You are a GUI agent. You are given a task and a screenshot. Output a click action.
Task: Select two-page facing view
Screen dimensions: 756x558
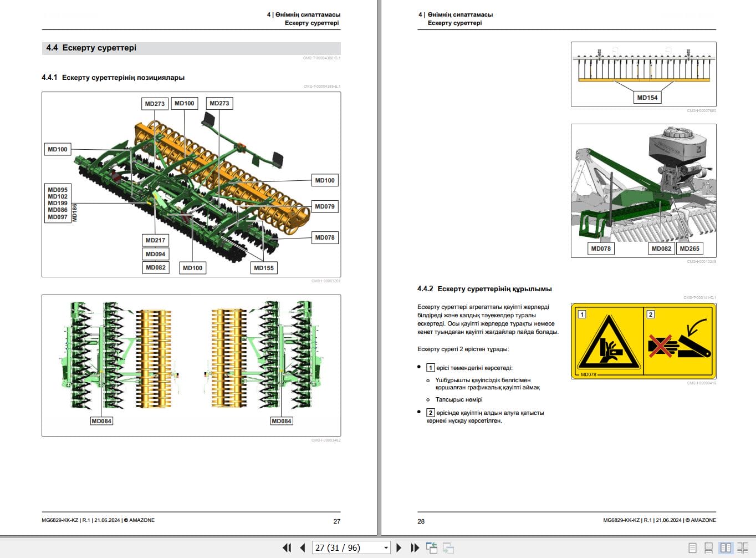(x=726, y=547)
